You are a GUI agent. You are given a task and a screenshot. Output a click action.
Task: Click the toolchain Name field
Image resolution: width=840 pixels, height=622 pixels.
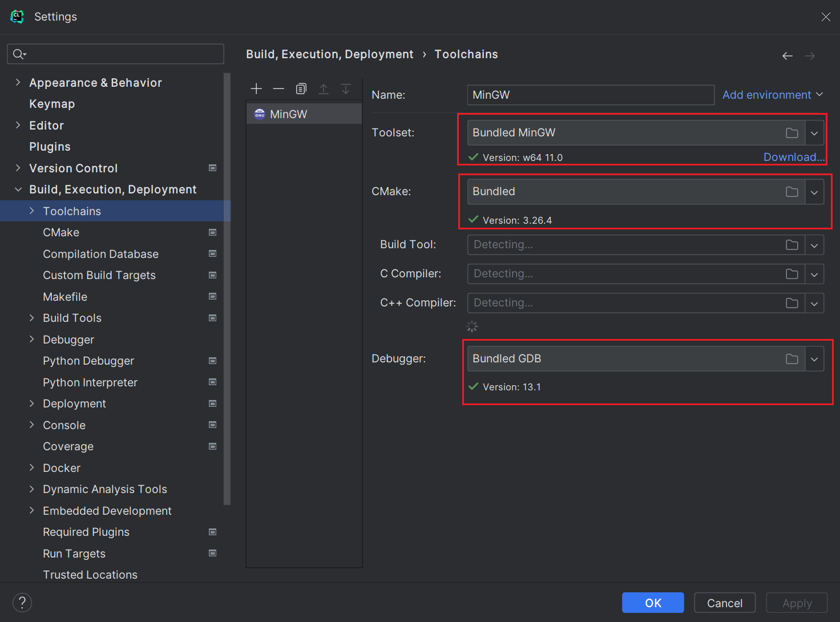tap(591, 95)
